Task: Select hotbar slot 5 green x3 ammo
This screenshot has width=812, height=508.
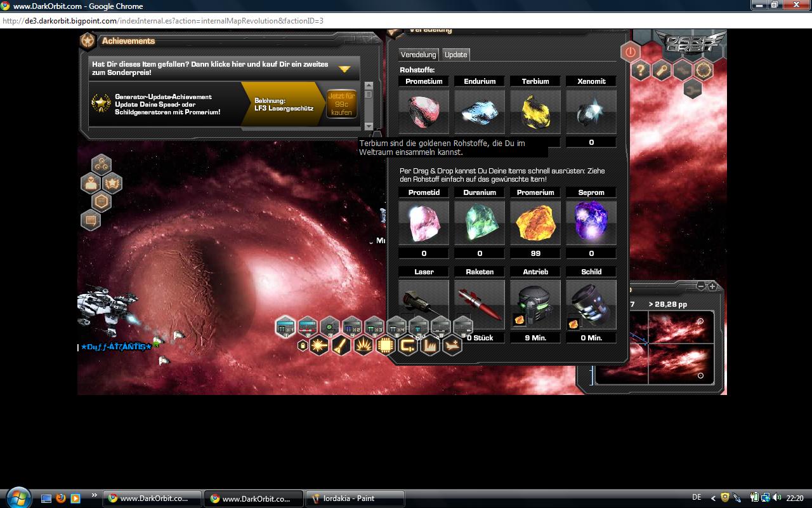Action: pos(374,327)
